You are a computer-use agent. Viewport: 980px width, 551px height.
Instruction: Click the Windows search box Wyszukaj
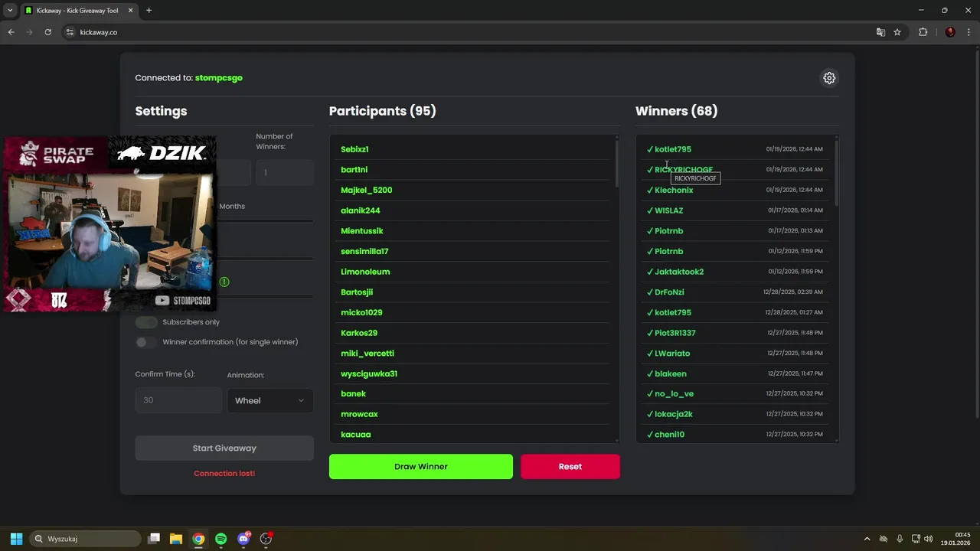84,539
